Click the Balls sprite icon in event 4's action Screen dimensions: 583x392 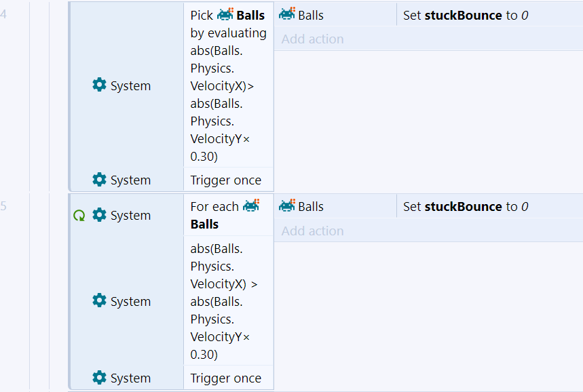click(287, 14)
